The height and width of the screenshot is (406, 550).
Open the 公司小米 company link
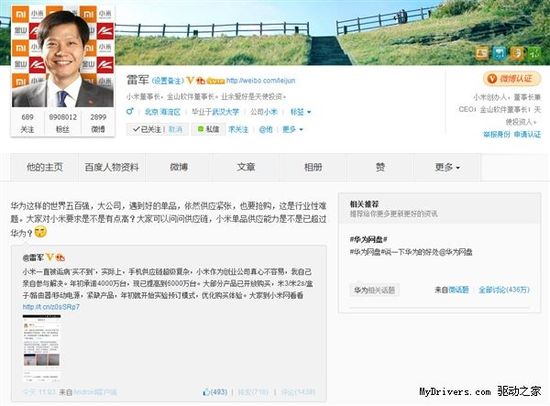coord(263,112)
